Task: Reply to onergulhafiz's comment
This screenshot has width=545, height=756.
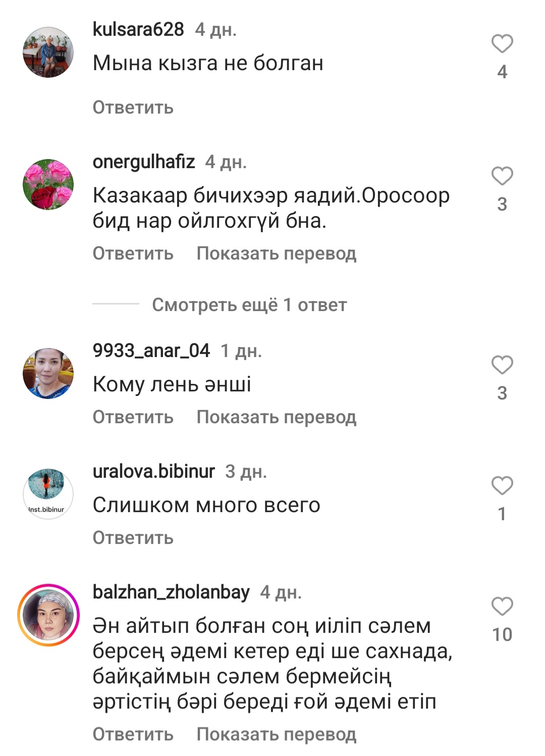Action: (x=133, y=254)
